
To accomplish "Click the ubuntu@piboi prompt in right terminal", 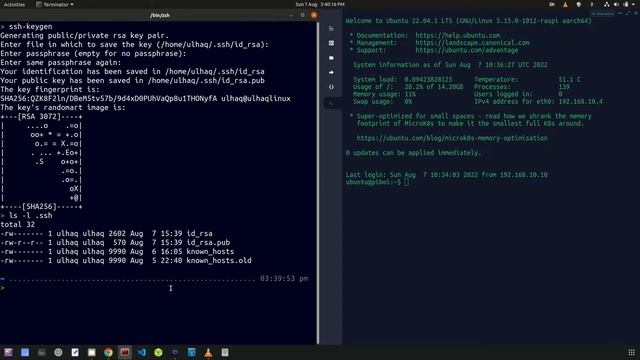I will click(373, 182).
